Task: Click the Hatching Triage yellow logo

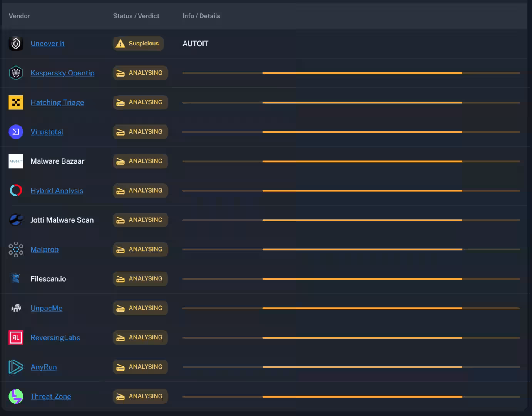Action: 16,102
